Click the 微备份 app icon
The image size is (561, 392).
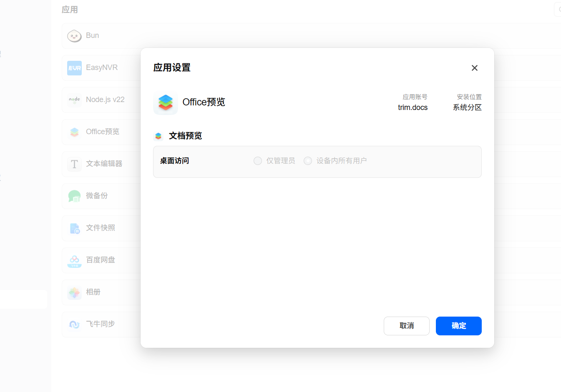(x=74, y=196)
